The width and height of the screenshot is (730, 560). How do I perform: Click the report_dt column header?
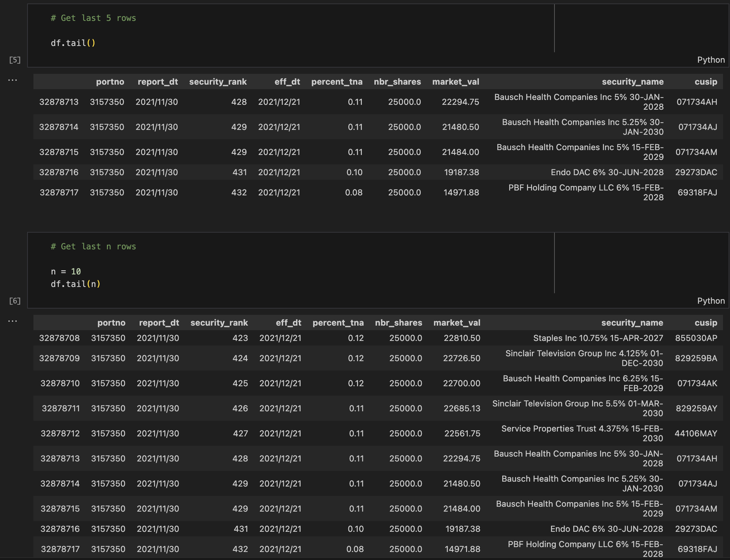158,82
